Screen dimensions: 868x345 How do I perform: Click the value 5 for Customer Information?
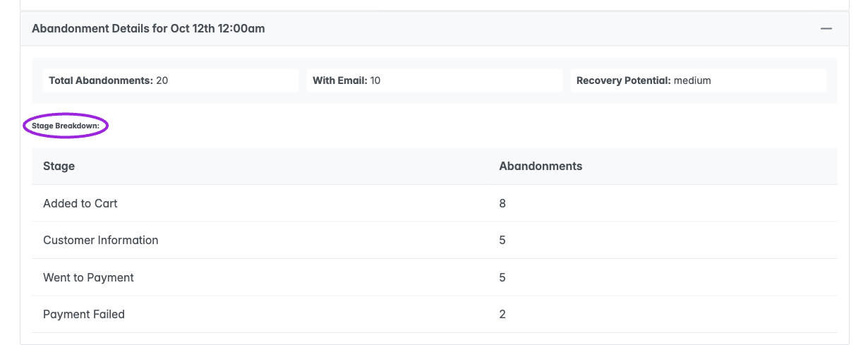[x=502, y=240]
